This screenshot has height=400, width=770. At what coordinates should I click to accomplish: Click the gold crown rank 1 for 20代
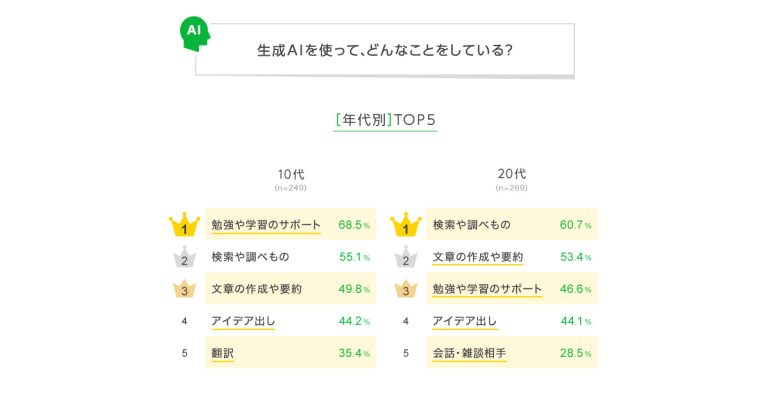406,225
